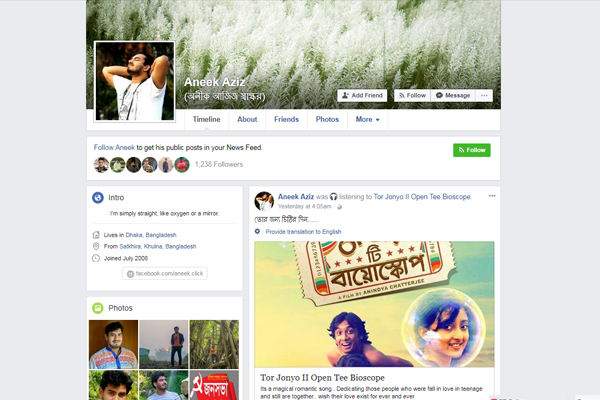Click Provide translation to English

303,232
